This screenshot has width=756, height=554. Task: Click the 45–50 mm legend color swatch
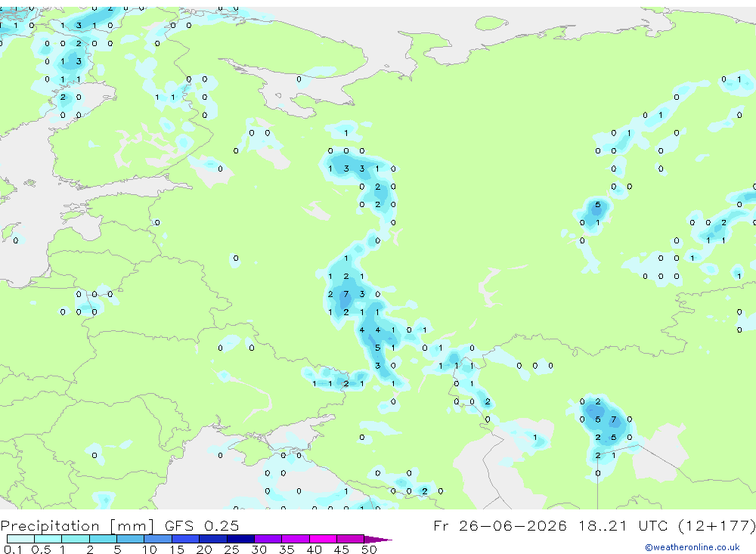pyautogui.click(x=351, y=539)
